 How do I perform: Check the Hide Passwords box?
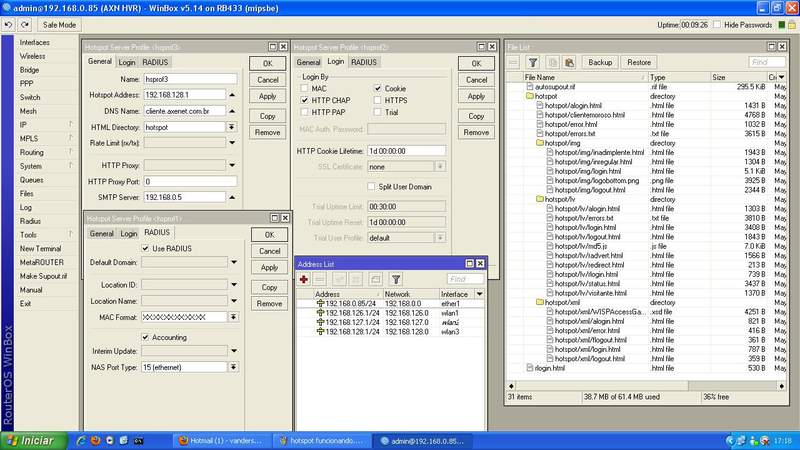717,23
